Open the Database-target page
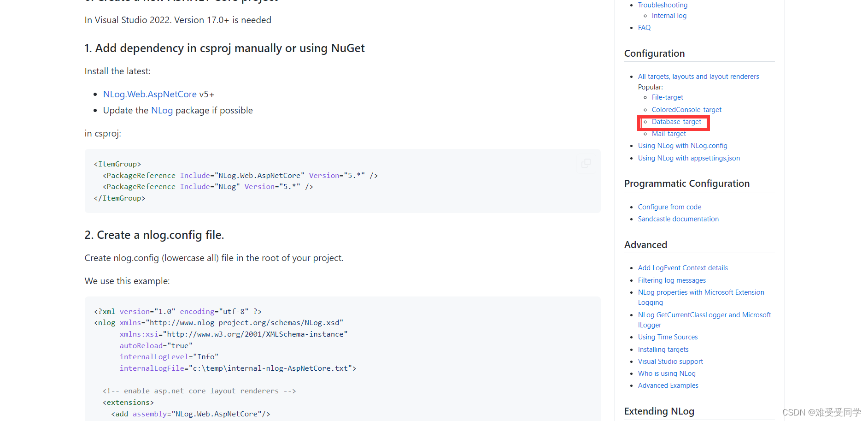Viewport: 868px width, 421px height. click(x=676, y=122)
